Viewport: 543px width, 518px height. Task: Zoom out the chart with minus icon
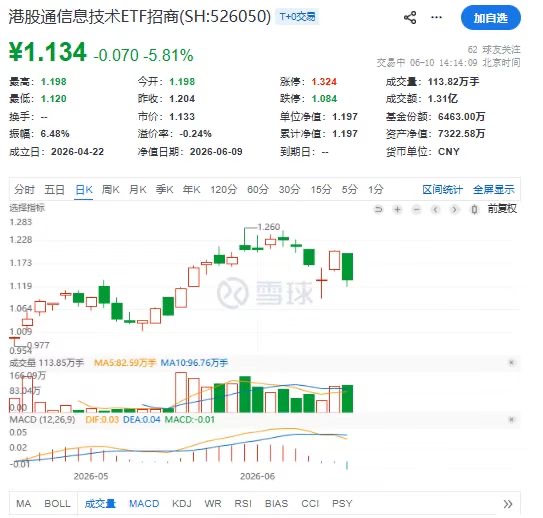pos(417,209)
